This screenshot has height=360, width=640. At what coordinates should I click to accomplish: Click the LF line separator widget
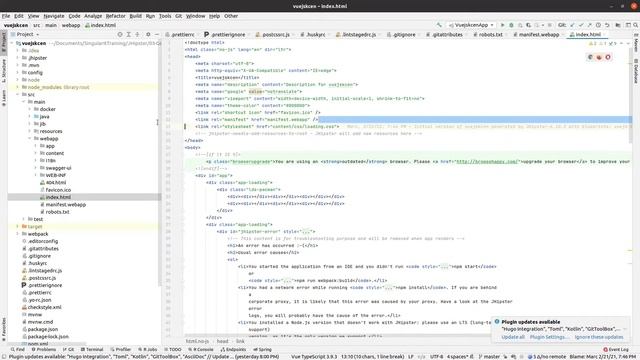[411, 357]
